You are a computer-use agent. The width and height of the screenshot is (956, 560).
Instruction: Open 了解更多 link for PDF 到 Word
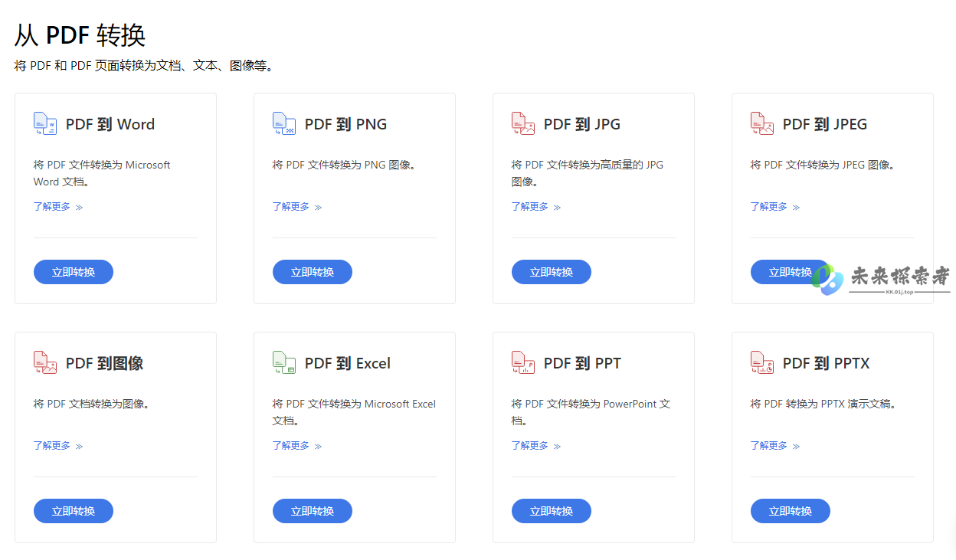[58, 207]
